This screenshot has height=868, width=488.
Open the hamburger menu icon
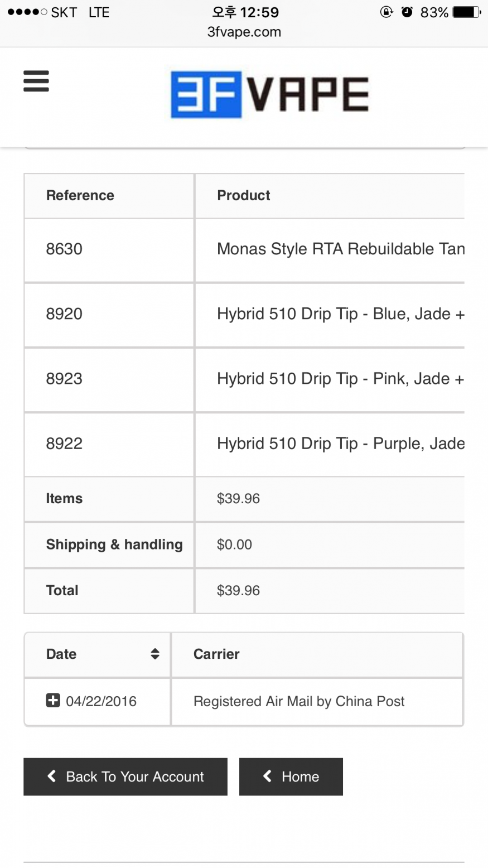coord(36,81)
